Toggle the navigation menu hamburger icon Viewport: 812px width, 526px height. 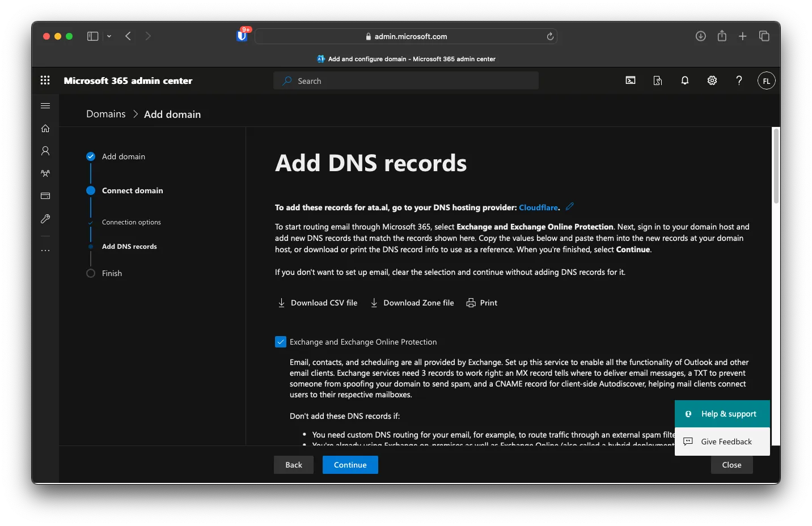(x=45, y=105)
